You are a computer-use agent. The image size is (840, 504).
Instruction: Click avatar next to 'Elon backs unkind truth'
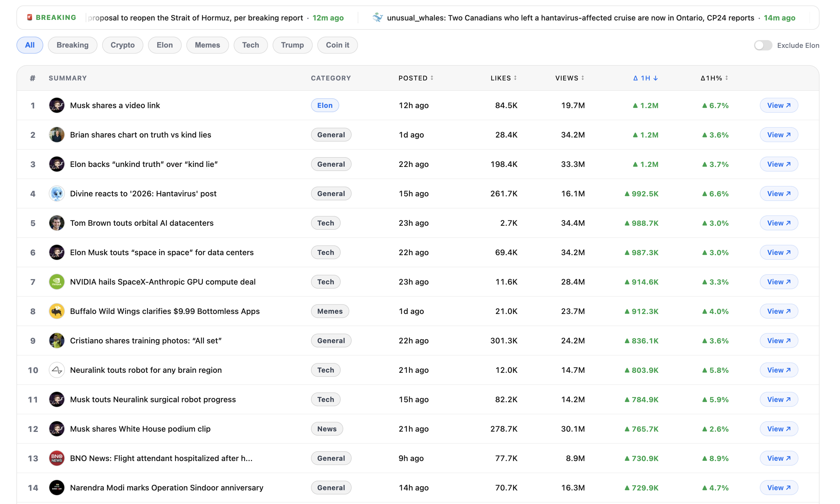point(57,164)
